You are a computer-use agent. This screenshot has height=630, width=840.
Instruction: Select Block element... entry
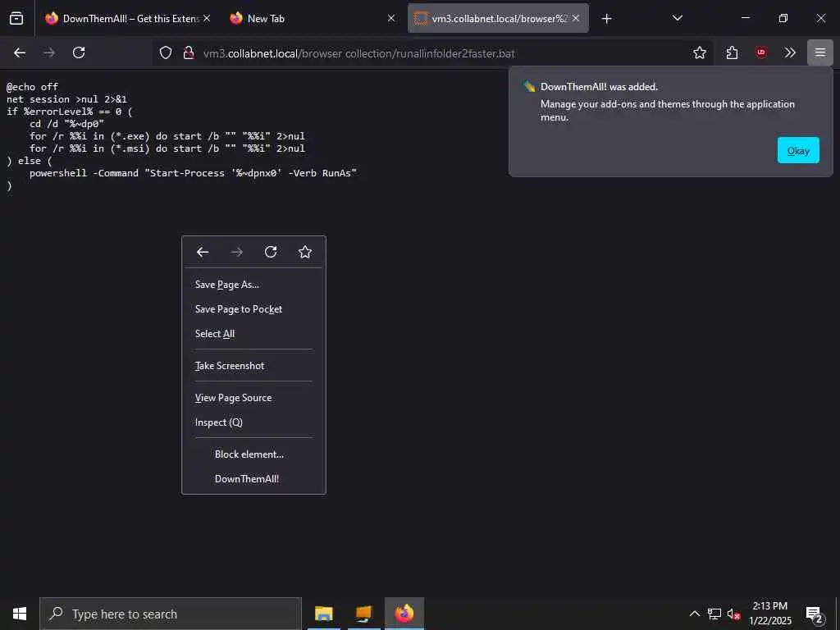pyautogui.click(x=253, y=454)
